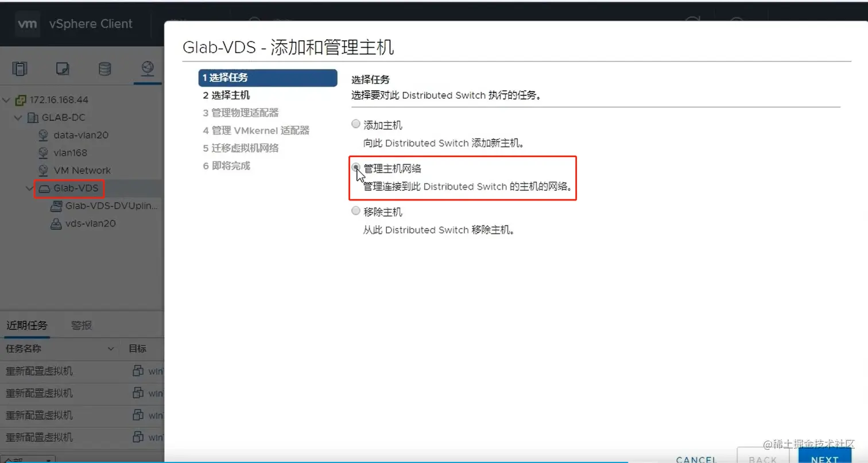The image size is (868, 463).
Task: Click the distributed switch icon beside Glab-VDS
Action: point(44,188)
